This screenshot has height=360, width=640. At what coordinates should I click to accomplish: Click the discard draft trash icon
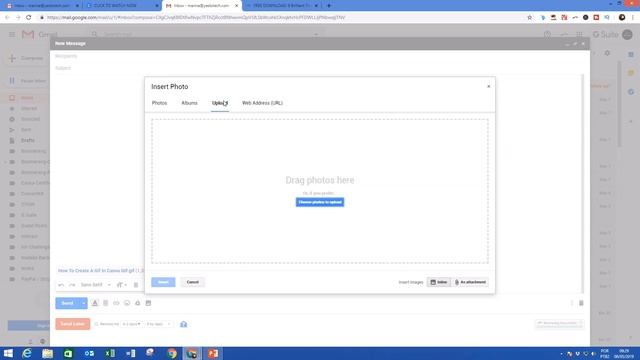click(x=581, y=303)
